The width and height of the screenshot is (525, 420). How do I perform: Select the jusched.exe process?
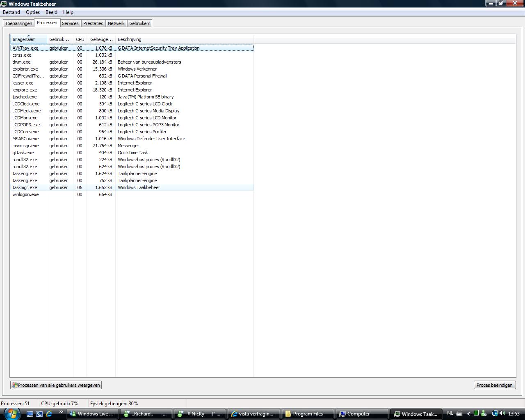pyautogui.click(x=132, y=97)
